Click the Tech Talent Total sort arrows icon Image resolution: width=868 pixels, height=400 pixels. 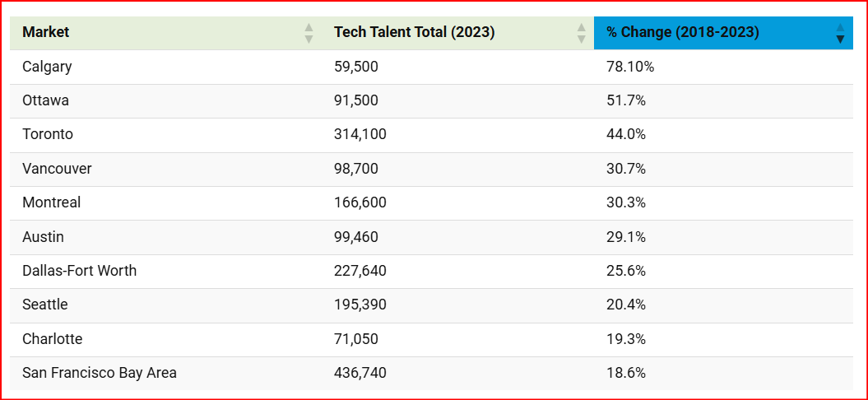coord(581,33)
